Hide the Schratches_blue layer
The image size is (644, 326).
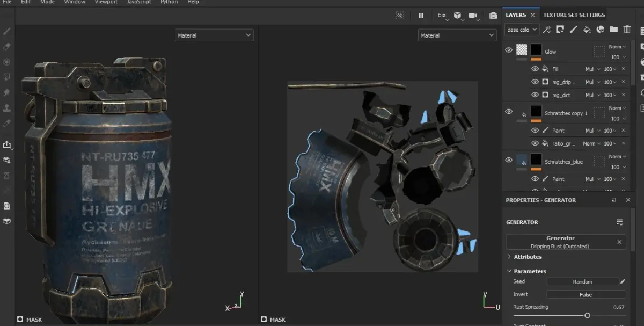point(509,160)
